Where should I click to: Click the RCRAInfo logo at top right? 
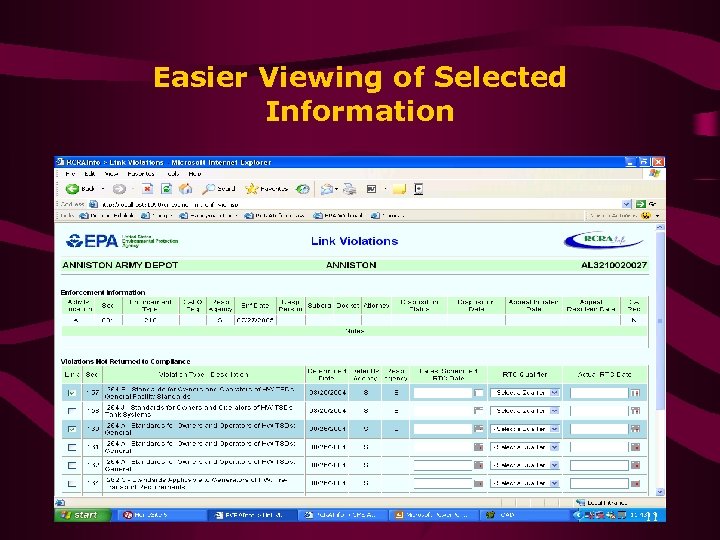pyautogui.click(x=603, y=240)
